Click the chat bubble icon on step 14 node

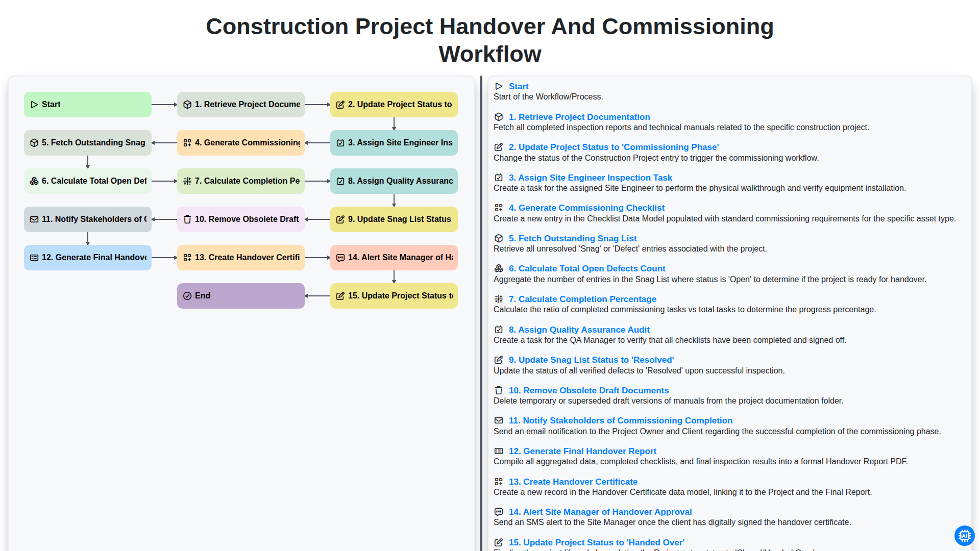(340, 258)
